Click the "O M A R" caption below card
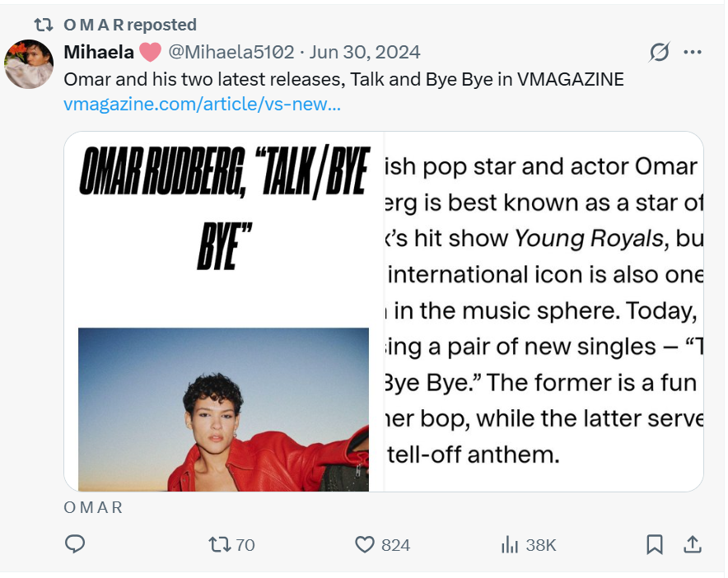728x578 pixels. pos(93,507)
